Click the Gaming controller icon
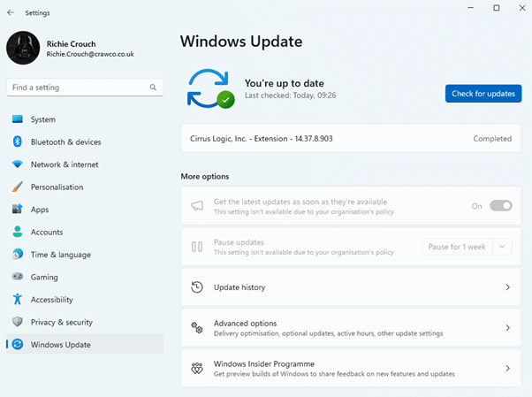The image size is (532, 397). pos(18,277)
